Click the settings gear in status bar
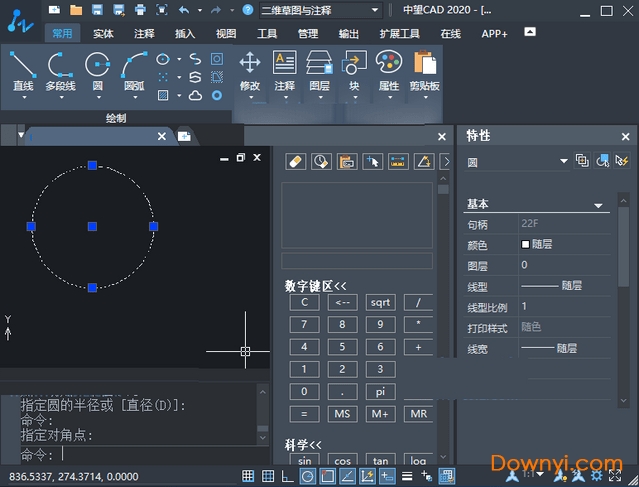 [597, 476]
